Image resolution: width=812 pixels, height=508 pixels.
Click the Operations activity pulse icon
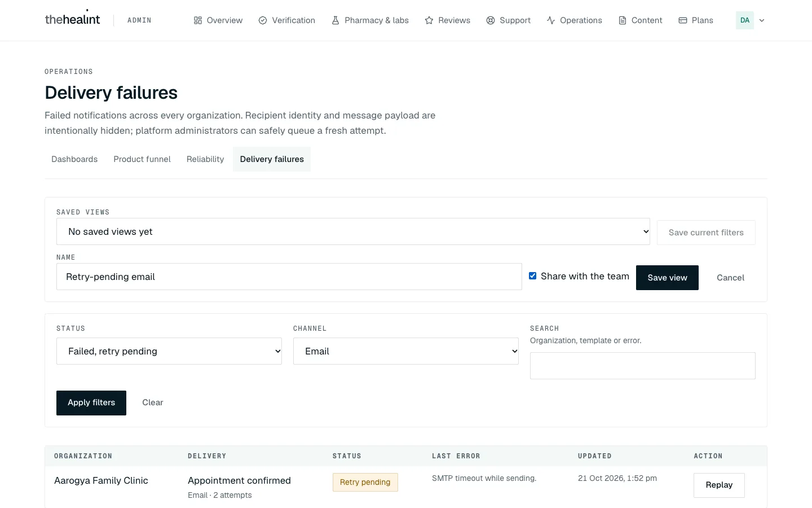[x=551, y=20]
